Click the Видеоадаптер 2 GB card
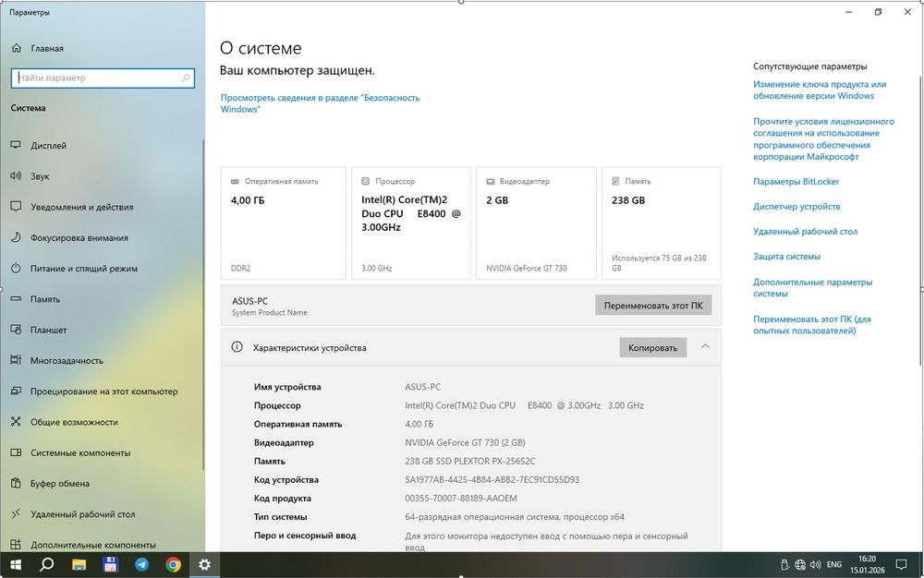The image size is (924, 578). [x=536, y=223]
